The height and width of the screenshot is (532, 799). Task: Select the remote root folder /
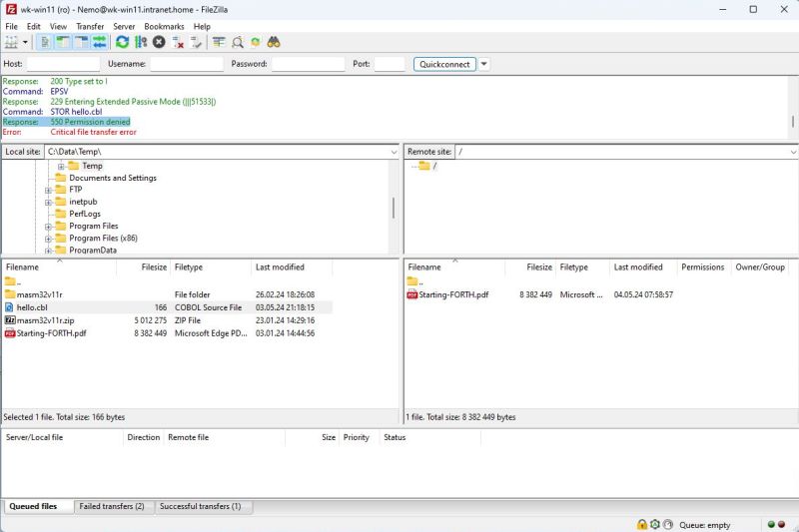(434, 166)
